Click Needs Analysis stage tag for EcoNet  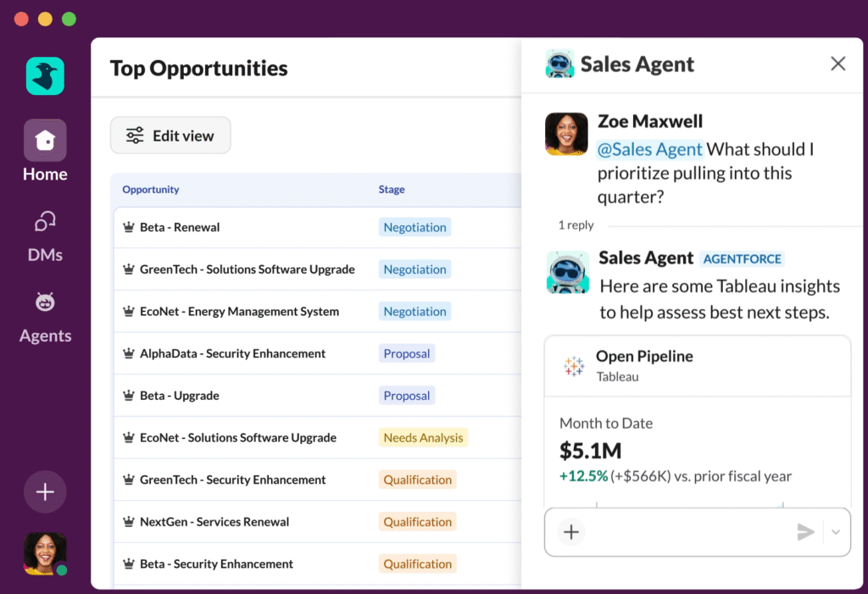[423, 438]
